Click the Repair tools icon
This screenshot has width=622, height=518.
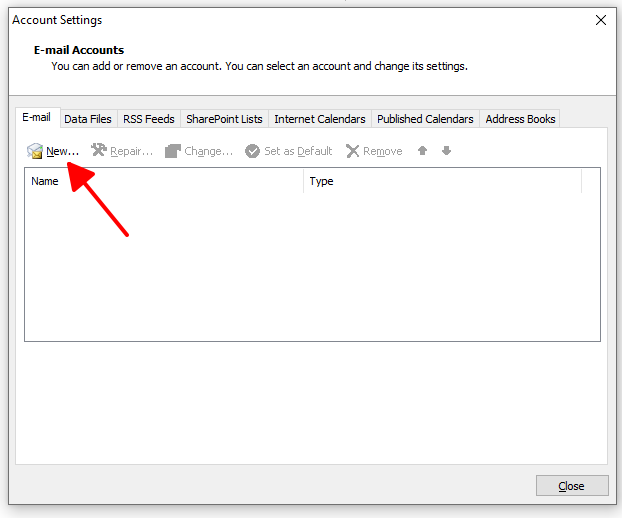[99, 150]
